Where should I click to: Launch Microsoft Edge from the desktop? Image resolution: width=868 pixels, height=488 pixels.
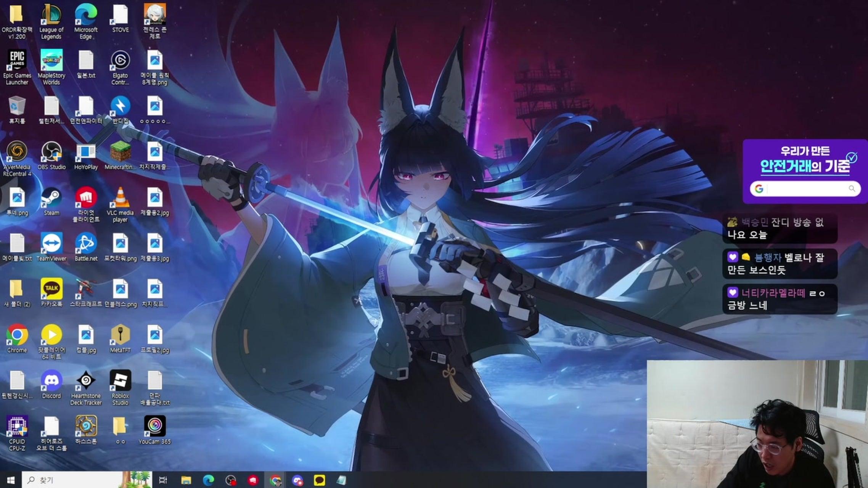pos(86,21)
